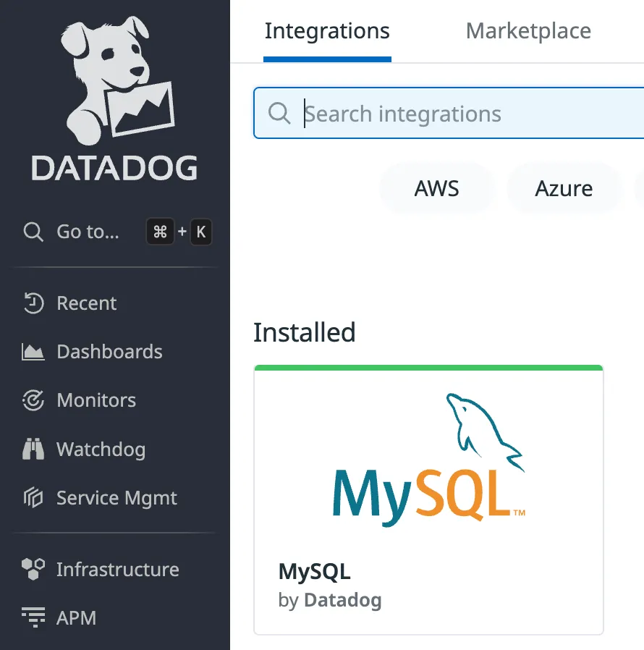This screenshot has height=650, width=644.
Task: Select the Infrastructure hexagons icon
Action: (x=33, y=570)
